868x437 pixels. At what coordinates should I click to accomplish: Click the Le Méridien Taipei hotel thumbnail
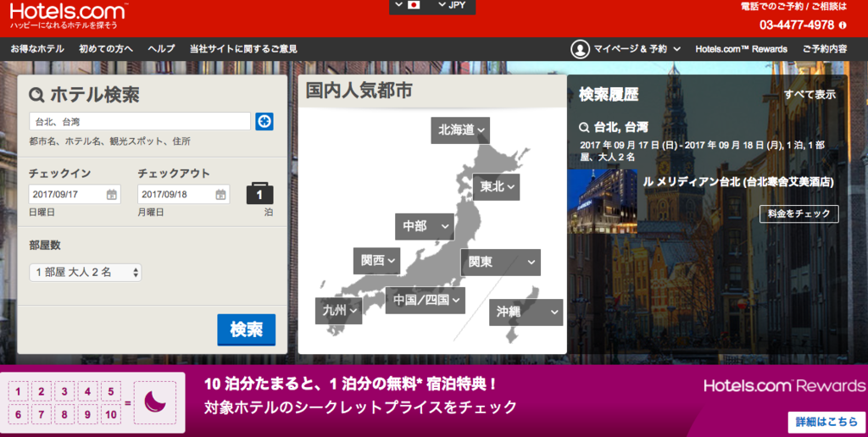603,202
